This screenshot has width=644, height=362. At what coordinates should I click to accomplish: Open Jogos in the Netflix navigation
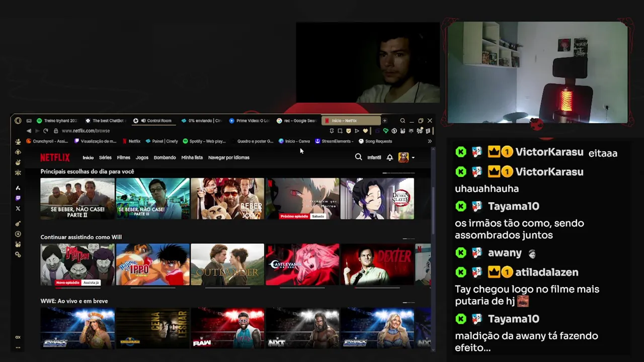pyautogui.click(x=142, y=157)
